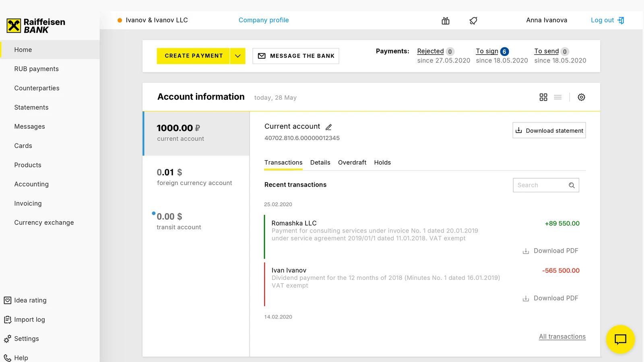Select the 0.01 $ foreign currency account
The height and width of the screenshot is (362, 644).
pyautogui.click(x=196, y=178)
